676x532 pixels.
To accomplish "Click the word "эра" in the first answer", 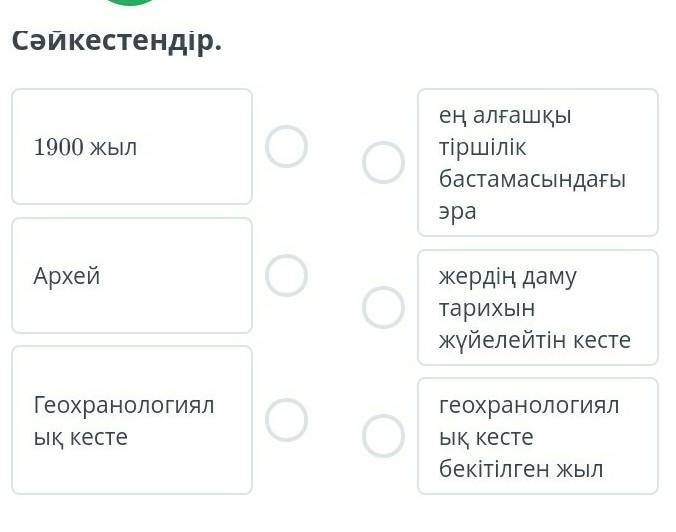I will point(458,211).
